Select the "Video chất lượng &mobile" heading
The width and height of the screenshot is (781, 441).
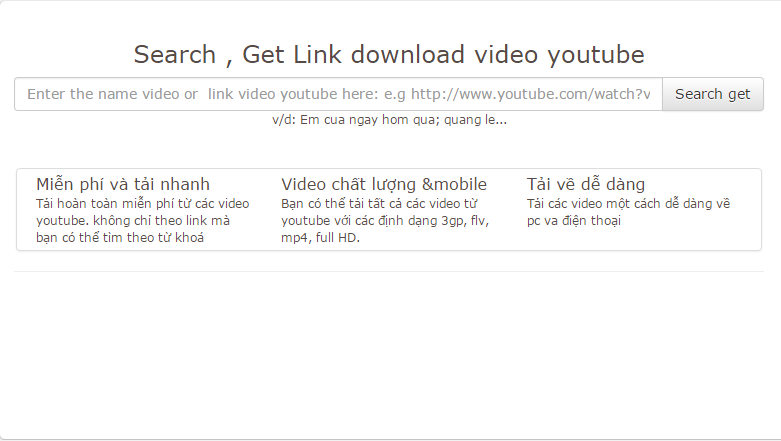point(384,184)
